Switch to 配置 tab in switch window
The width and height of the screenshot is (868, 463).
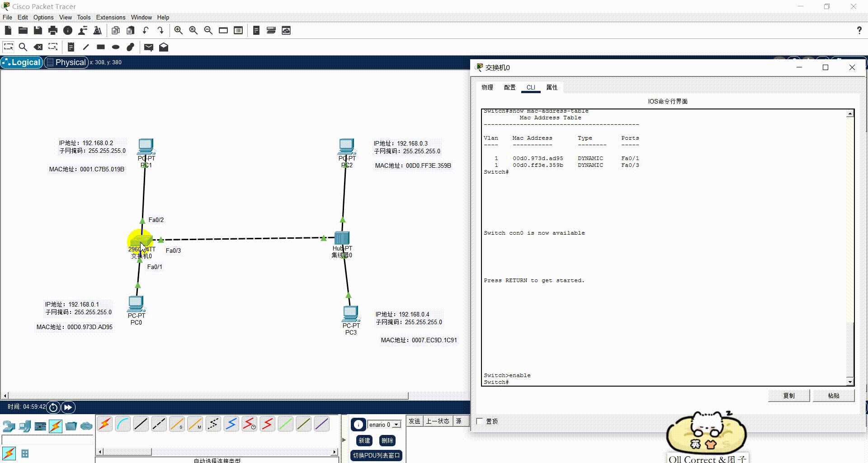coord(510,87)
